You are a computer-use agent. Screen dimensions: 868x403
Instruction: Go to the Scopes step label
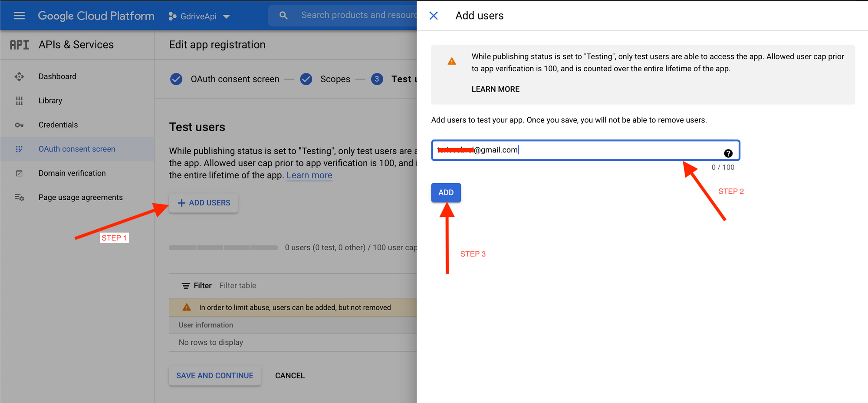point(335,79)
